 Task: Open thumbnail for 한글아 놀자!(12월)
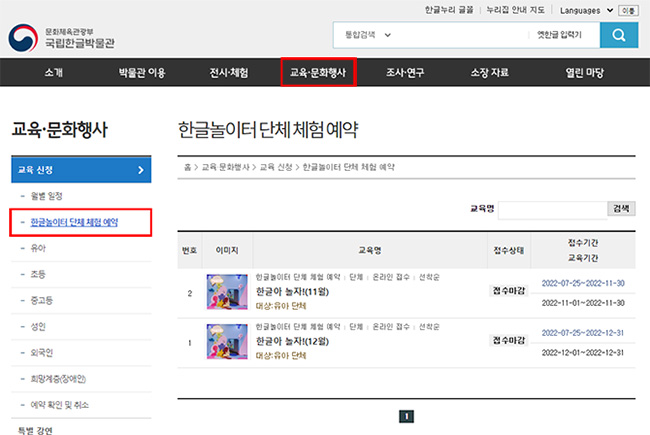pos(227,341)
